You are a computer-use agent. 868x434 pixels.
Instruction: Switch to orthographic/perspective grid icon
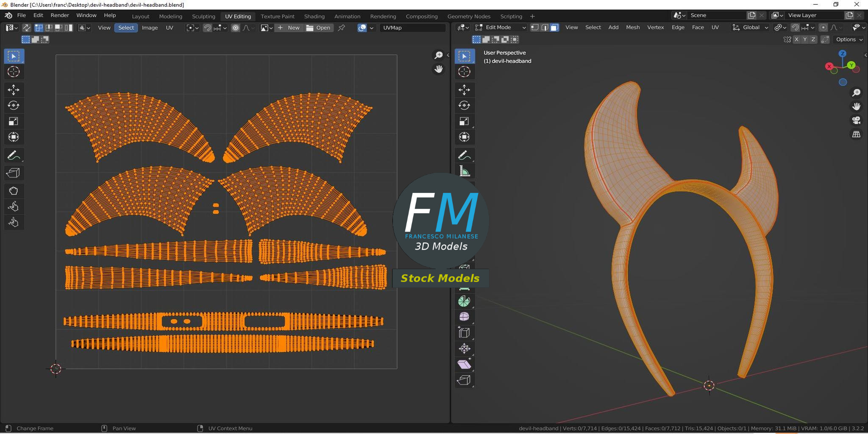point(856,134)
